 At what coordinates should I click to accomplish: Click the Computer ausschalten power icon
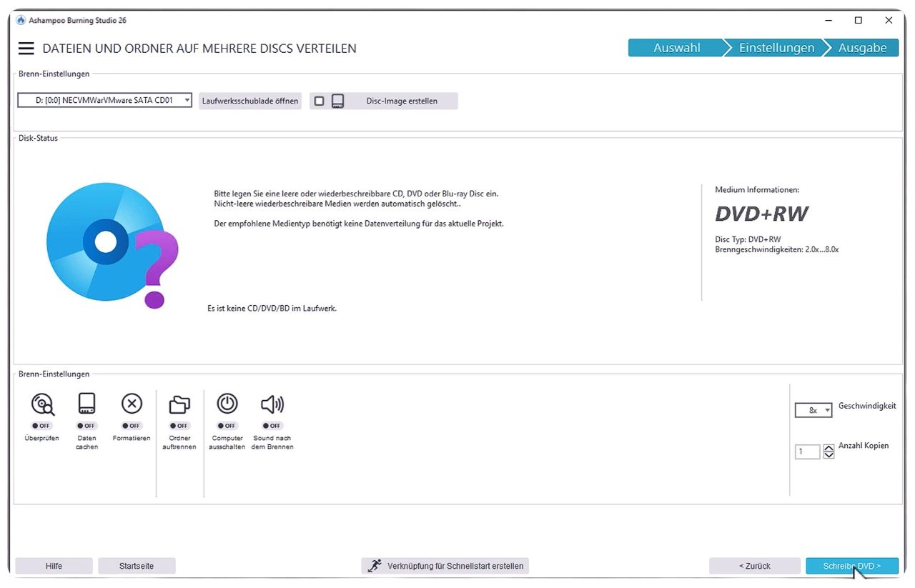click(x=227, y=404)
